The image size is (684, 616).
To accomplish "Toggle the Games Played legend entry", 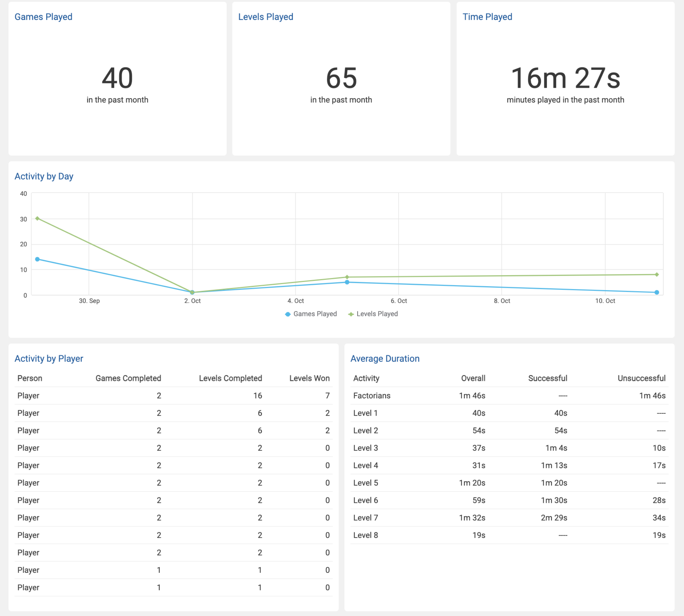I will point(311,314).
